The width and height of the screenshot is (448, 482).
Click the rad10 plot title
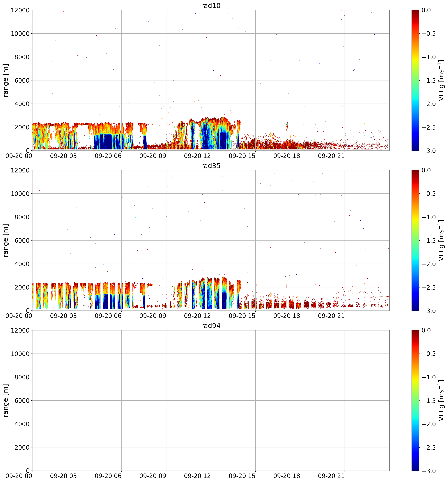coord(211,6)
